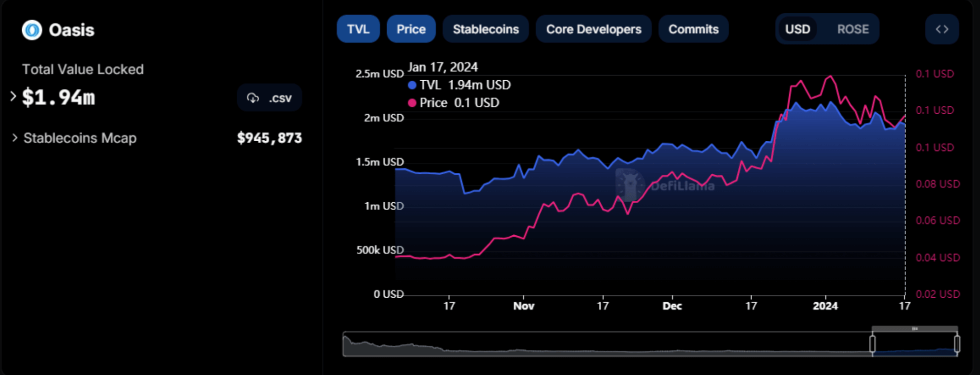
Task: Click the DefiLlama watermark logo
Action: coord(630,185)
